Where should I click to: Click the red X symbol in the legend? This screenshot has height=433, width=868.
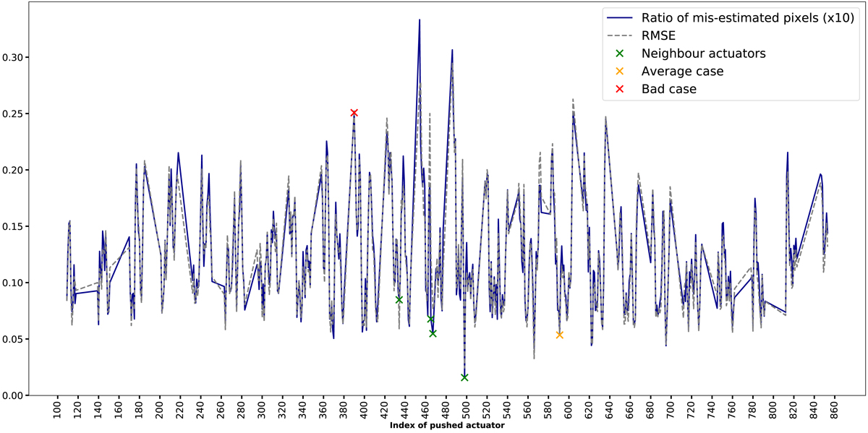click(619, 89)
